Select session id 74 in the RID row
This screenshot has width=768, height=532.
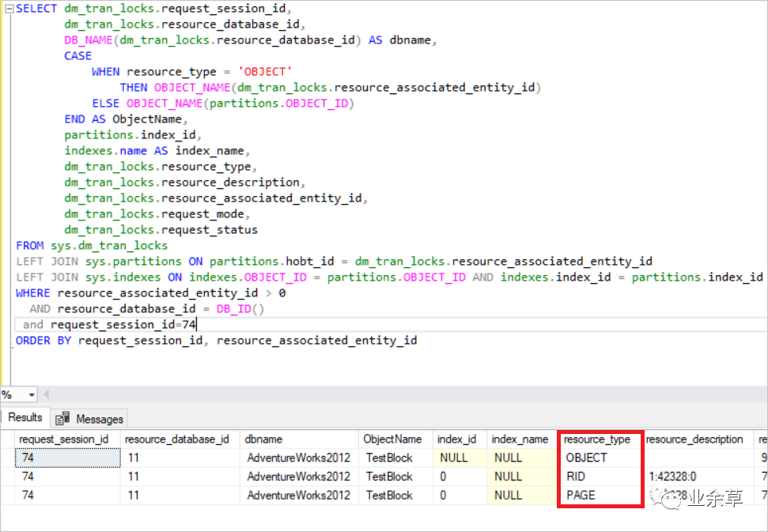tap(67, 476)
